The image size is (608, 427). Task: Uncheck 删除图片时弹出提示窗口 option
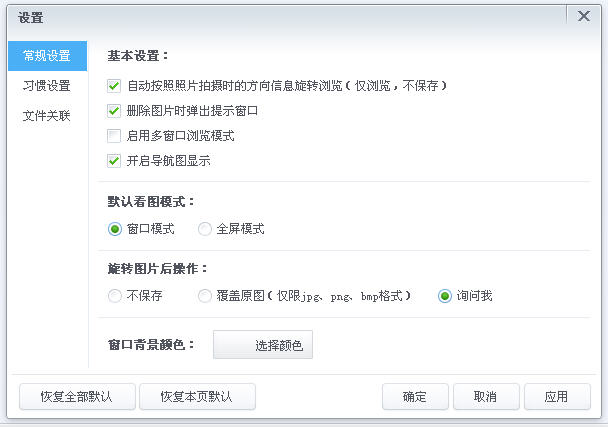coord(114,111)
